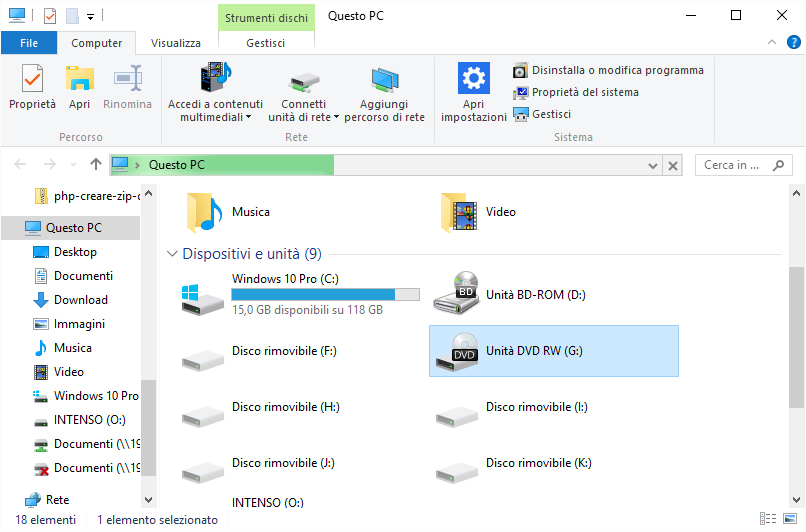Click the search magnifier icon
This screenshot has height=532, width=806.
(778, 165)
